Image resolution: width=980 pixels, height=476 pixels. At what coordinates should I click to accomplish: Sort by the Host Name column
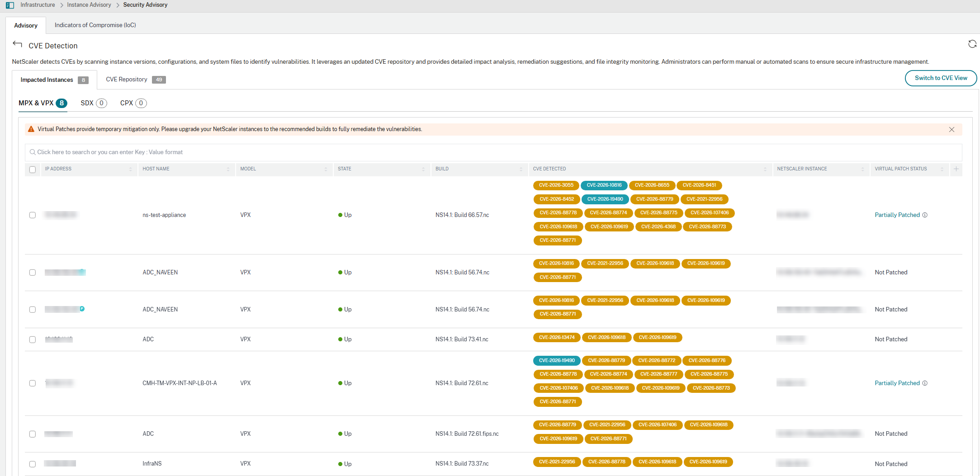(228, 169)
